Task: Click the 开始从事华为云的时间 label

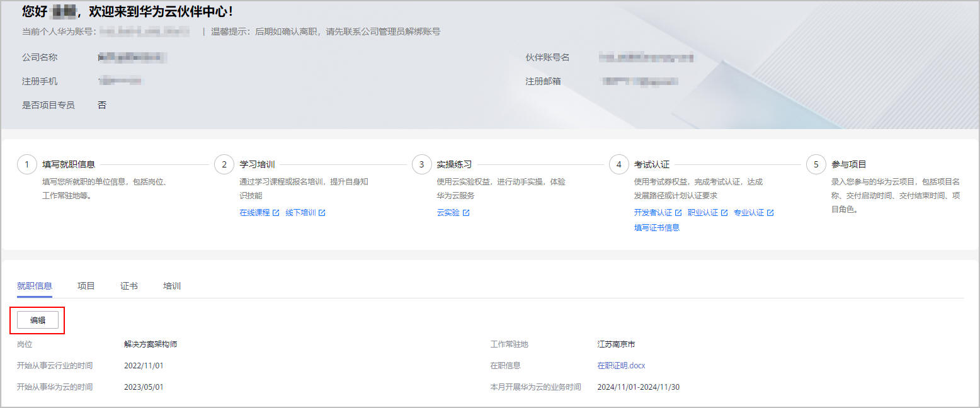Action: point(55,387)
